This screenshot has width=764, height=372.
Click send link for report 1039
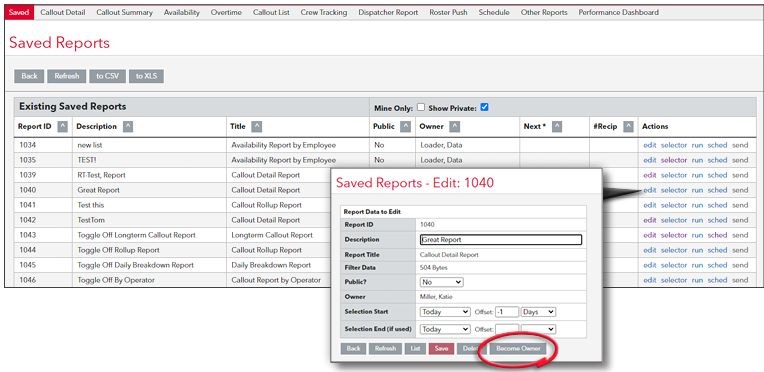(x=740, y=175)
